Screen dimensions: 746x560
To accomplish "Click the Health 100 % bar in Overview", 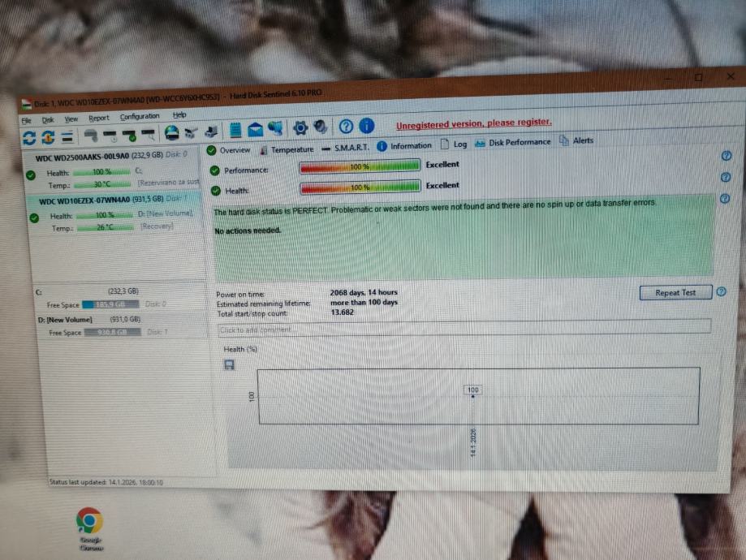I will [360, 187].
